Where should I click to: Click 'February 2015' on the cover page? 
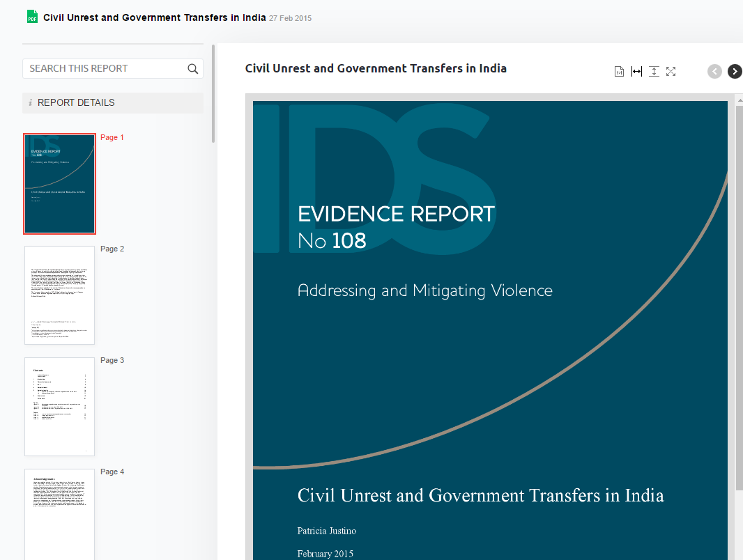coord(325,554)
